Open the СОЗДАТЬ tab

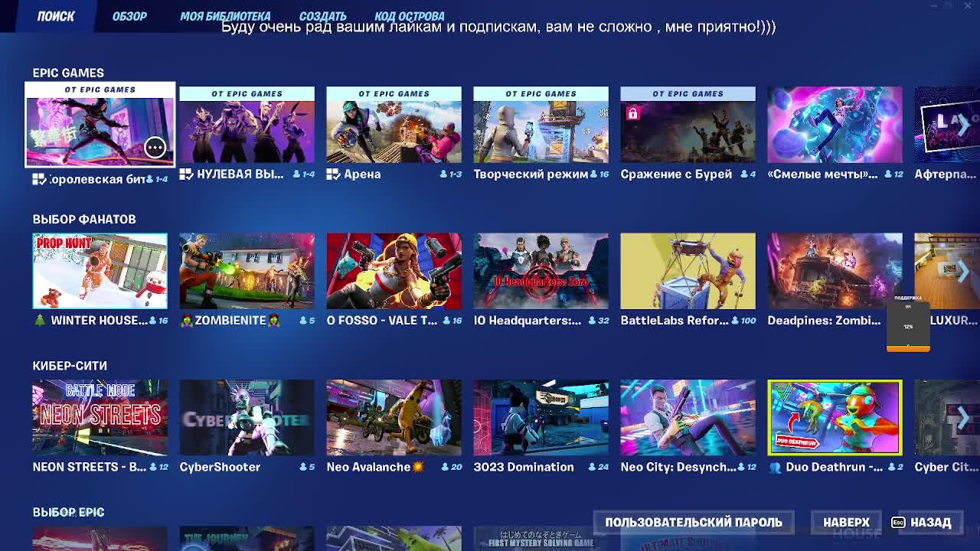(x=322, y=16)
